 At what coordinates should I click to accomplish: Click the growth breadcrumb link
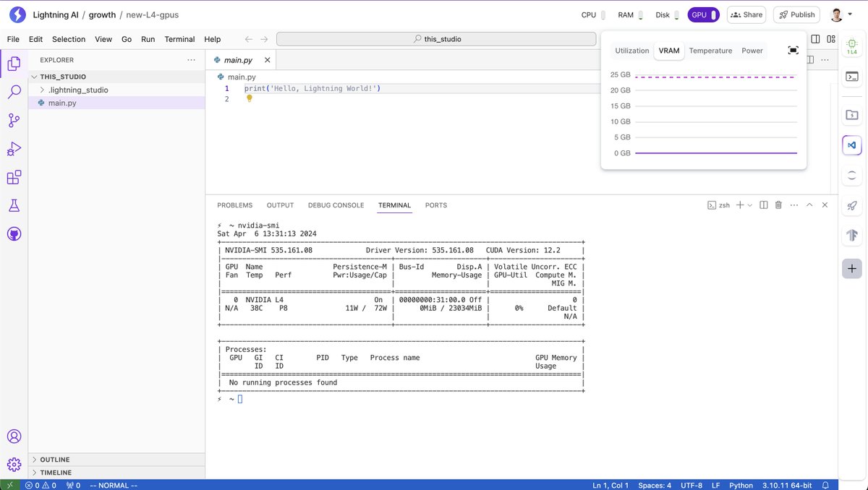[x=102, y=14]
